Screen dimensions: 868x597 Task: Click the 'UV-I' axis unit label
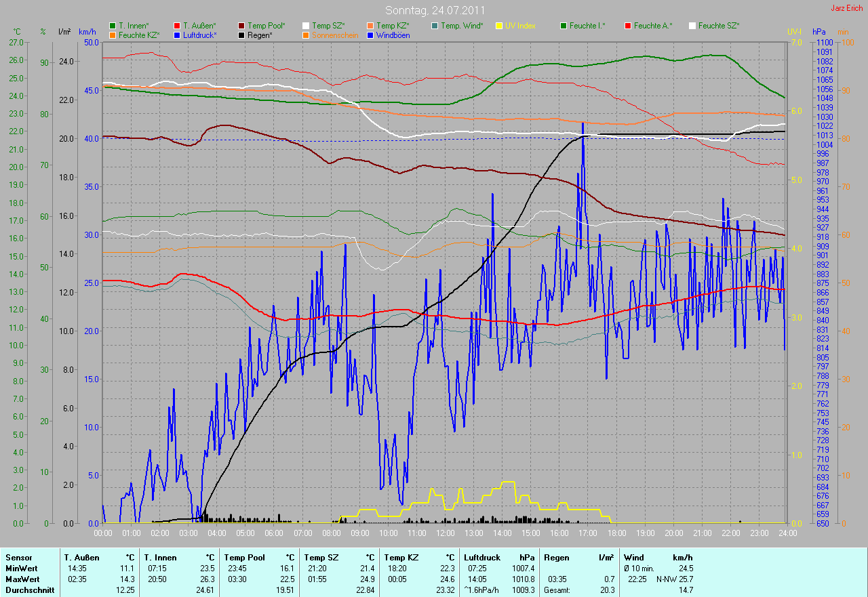coord(794,32)
